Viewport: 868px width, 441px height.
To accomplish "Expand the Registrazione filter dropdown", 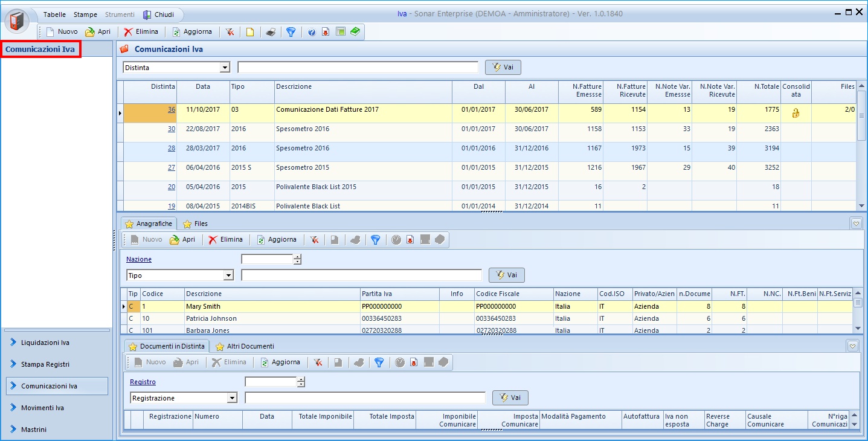I will 232,398.
